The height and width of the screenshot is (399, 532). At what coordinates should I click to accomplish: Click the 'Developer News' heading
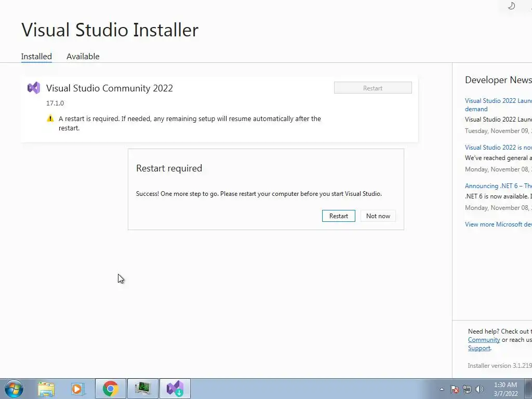(498, 79)
